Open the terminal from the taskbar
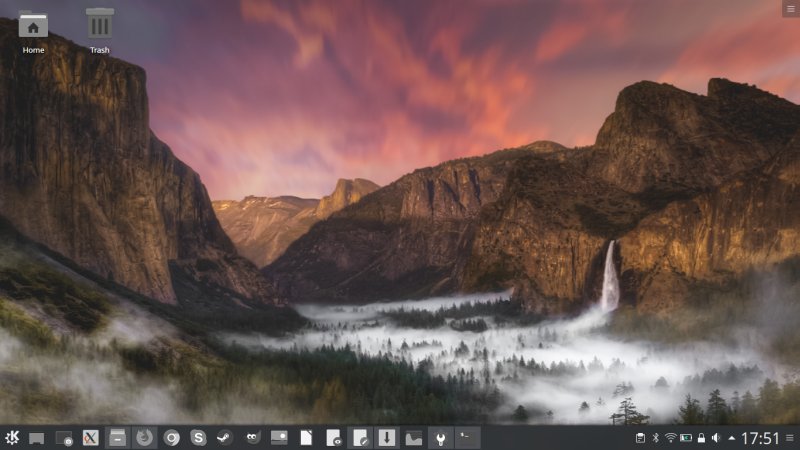 465,437
